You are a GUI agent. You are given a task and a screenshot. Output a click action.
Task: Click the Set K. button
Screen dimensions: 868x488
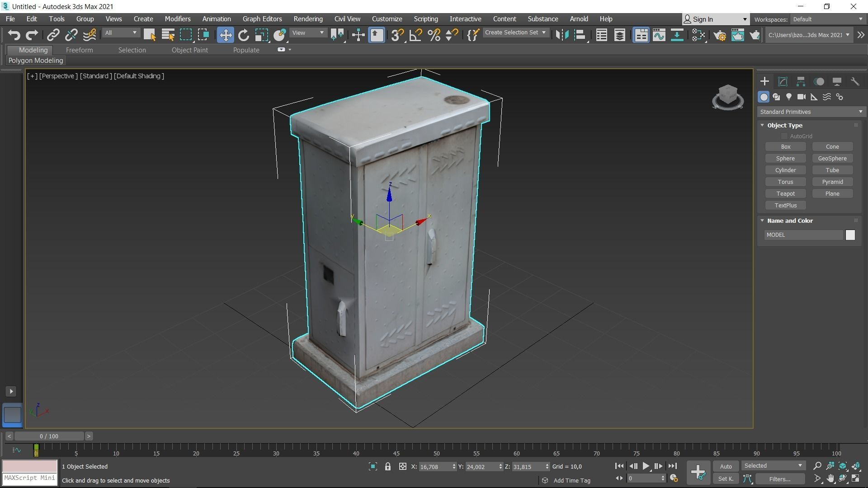pos(726,479)
